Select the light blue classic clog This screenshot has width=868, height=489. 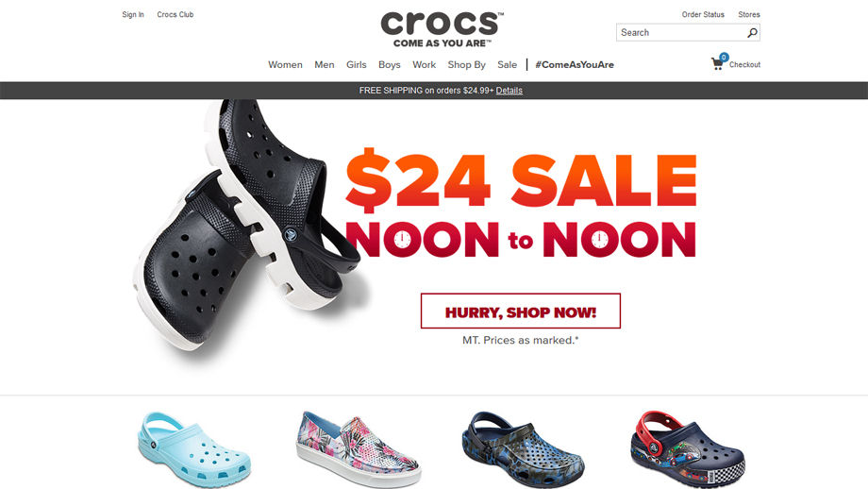(x=193, y=449)
